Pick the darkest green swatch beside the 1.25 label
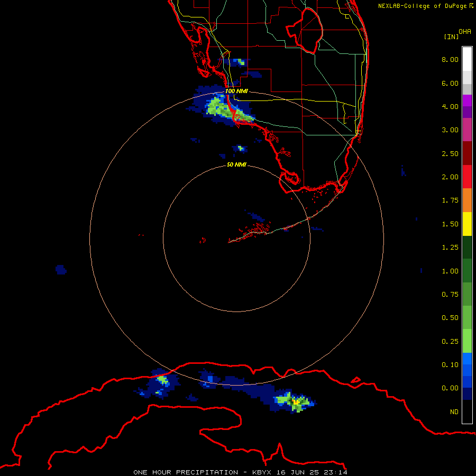Screen dimensions: 476x476 click(x=467, y=247)
